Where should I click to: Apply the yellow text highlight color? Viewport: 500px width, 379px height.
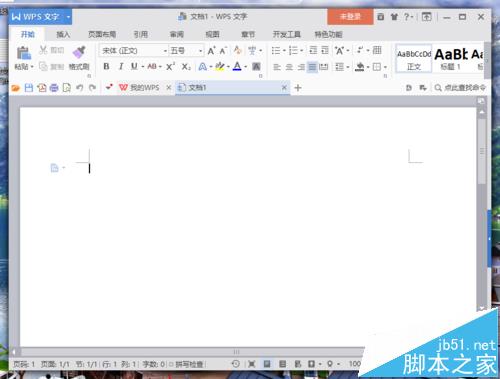pos(220,67)
